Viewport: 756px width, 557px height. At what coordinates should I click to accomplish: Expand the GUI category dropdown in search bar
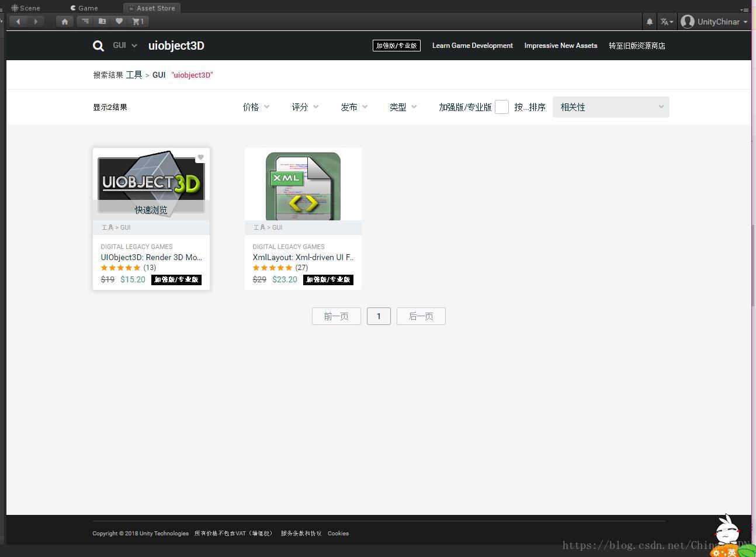click(x=125, y=46)
